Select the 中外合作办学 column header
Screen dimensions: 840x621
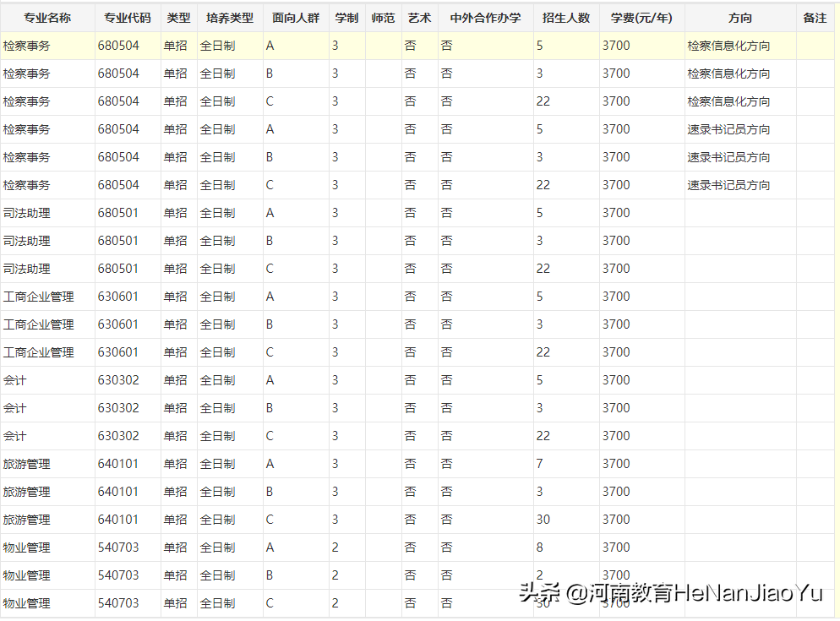pyautogui.click(x=485, y=19)
